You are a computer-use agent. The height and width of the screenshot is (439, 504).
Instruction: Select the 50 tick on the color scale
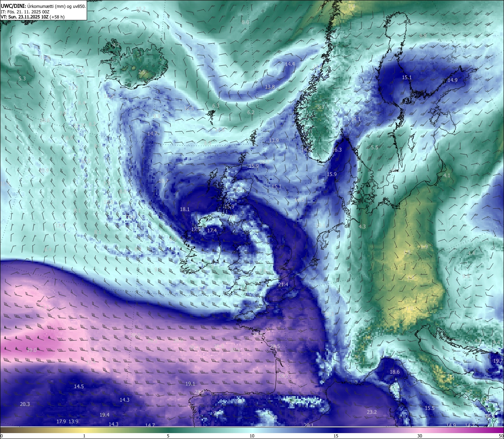tap(501, 436)
